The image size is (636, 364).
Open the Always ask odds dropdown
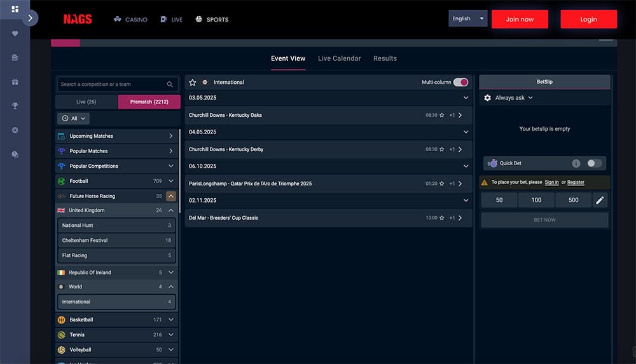(514, 98)
